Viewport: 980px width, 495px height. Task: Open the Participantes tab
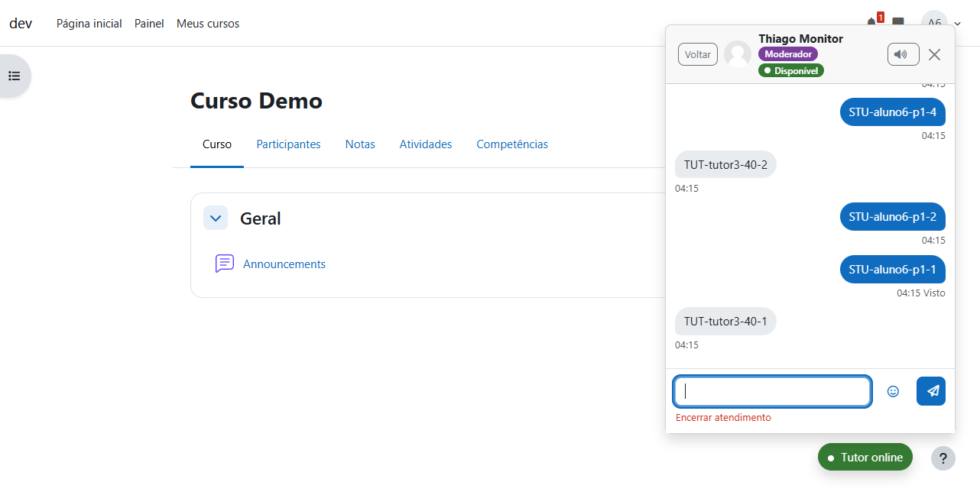click(288, 144)
